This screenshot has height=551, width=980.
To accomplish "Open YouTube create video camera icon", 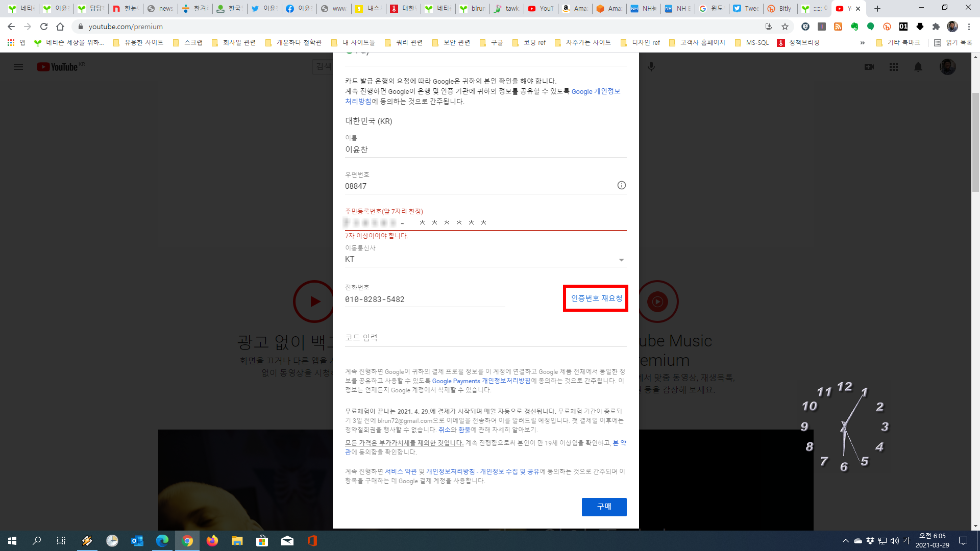I will tap(869, 67).
